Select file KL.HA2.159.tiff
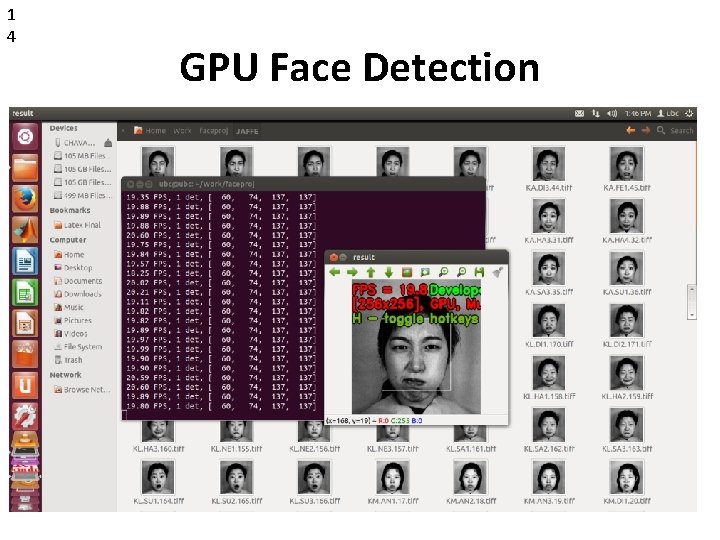720x540 pixels. click(627, 377)
